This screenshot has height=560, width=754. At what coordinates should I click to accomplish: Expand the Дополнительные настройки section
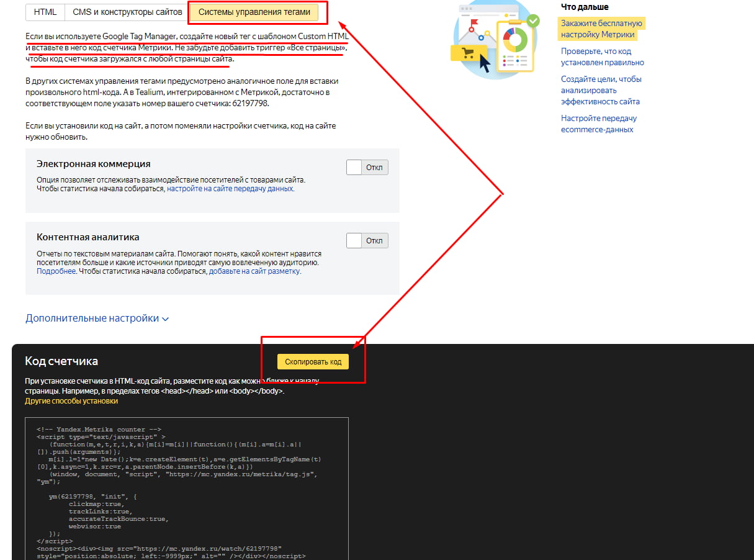[x=92, y=318]
